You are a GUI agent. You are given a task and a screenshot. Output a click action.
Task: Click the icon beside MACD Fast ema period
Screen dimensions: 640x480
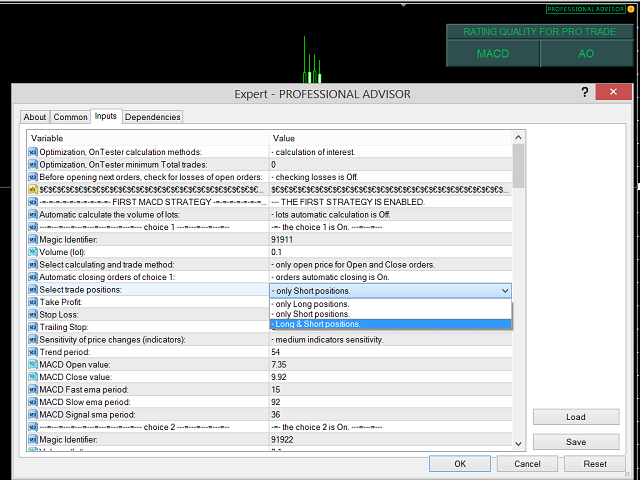(32, 390)
